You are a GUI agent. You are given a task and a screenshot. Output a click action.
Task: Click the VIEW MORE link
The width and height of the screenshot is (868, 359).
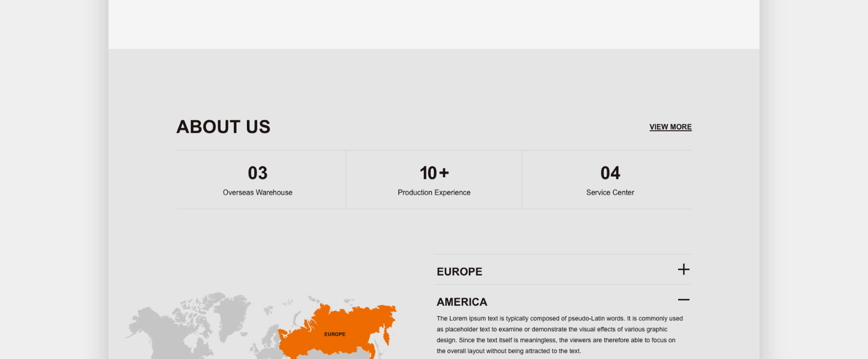coord(670,127)
